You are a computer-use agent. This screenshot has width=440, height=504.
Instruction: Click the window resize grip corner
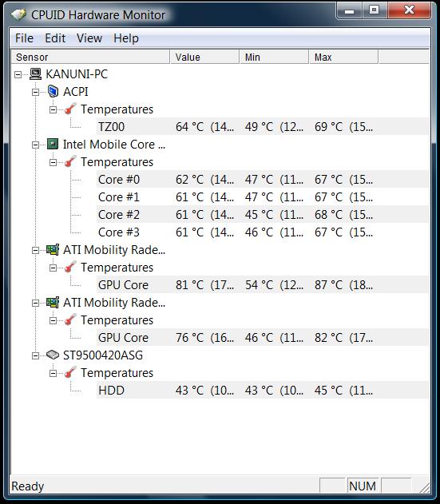pyautogui.click(x=424, y=486)
